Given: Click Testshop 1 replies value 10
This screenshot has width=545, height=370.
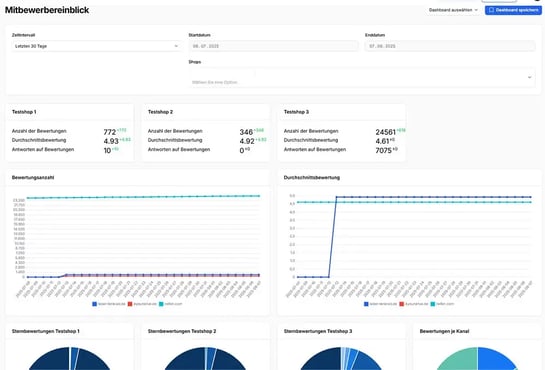Looking at the screenshot, I should pyautogui.click(x=107, y=150).
